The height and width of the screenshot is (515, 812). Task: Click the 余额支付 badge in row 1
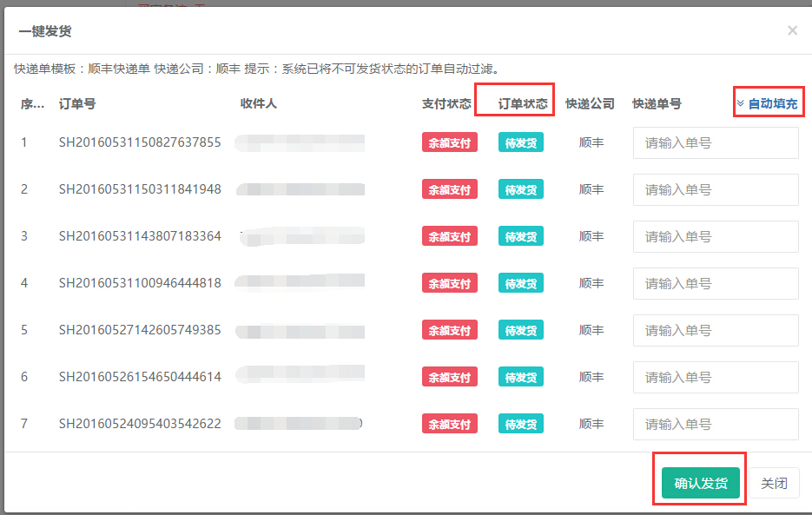[449, 143]
